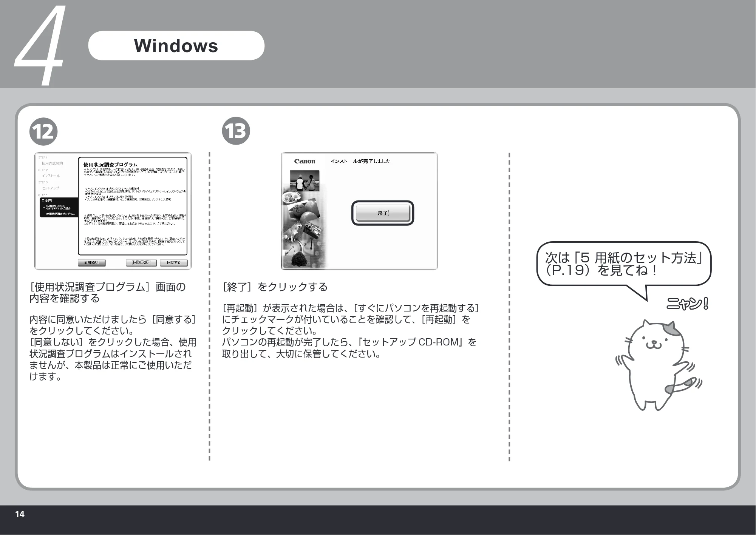Click the STEP 1 label
Viewport: 756px width, 535px height.
tap(43, 157)
